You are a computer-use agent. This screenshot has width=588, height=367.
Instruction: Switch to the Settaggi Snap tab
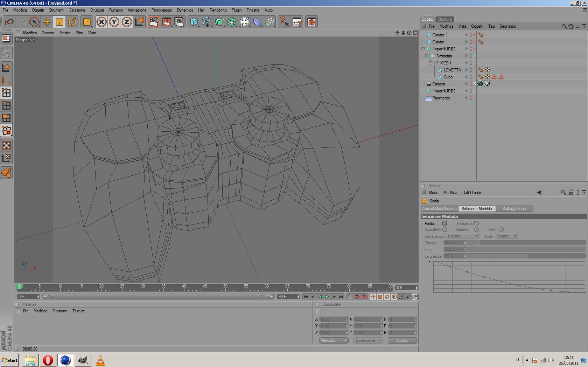514,209
